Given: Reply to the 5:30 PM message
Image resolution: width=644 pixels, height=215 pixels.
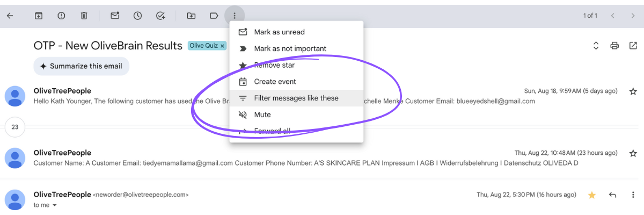Looking at the screenshot, I should pos(613,195).
